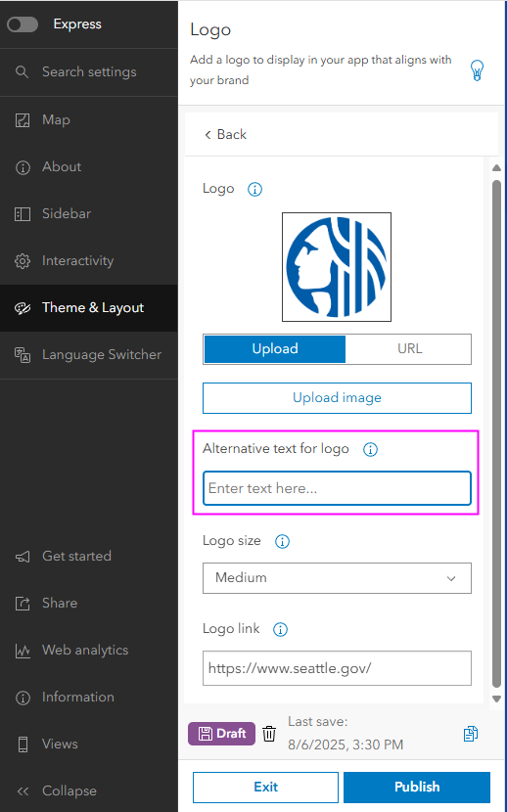Click the alternative text input field
This screenshot has height=812, width=507.
pyautogui.click(x=337, y=488)
